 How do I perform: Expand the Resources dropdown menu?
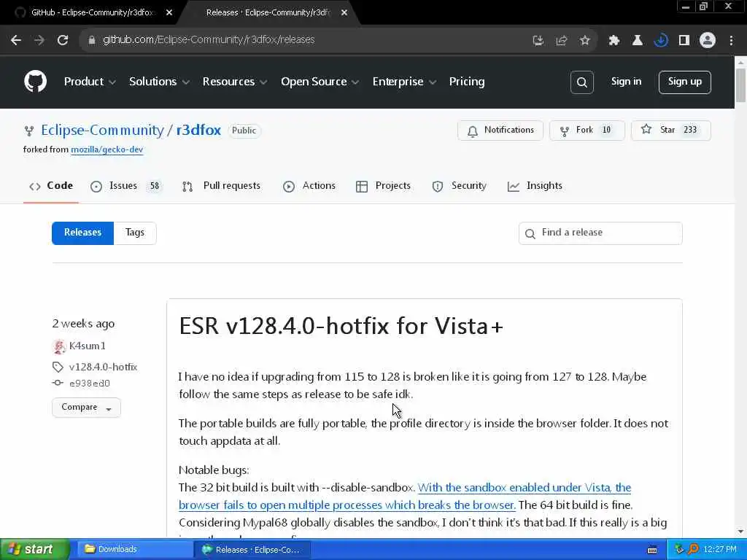coord(234,82)
